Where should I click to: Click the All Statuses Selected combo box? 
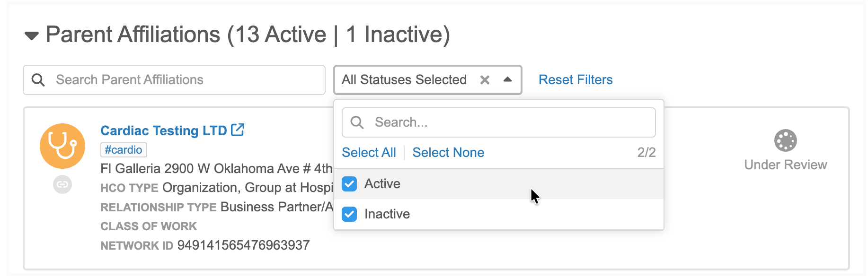(428, 80)
